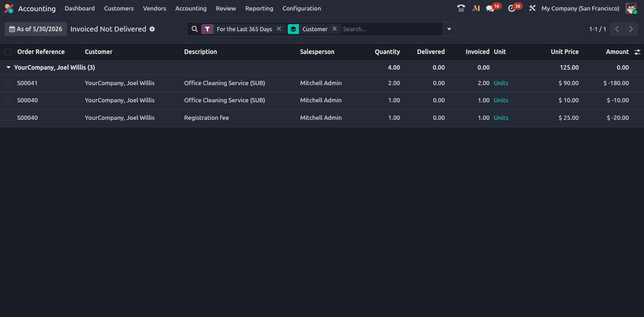Tick the checkbox for Registration fee row
Image resolution: width=644 pixels, height=317 pixels.
pos(8,118)
